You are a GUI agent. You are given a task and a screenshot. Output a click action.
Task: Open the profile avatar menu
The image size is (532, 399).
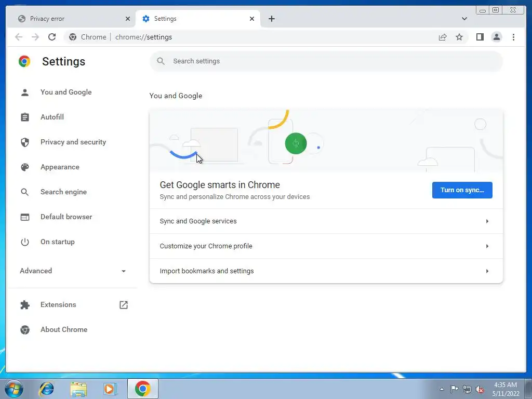[496, 37]
